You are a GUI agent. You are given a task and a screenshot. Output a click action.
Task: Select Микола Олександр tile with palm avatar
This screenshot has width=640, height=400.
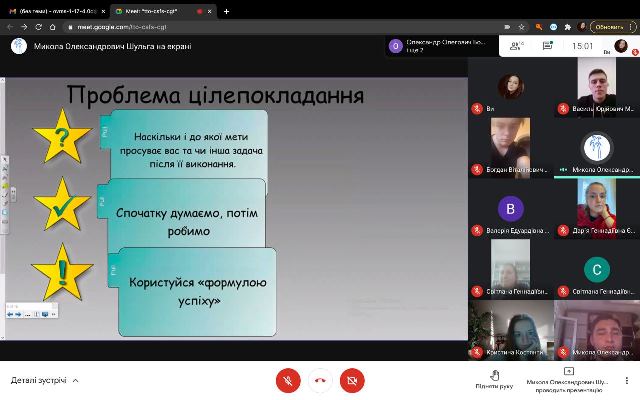point(597,148)
